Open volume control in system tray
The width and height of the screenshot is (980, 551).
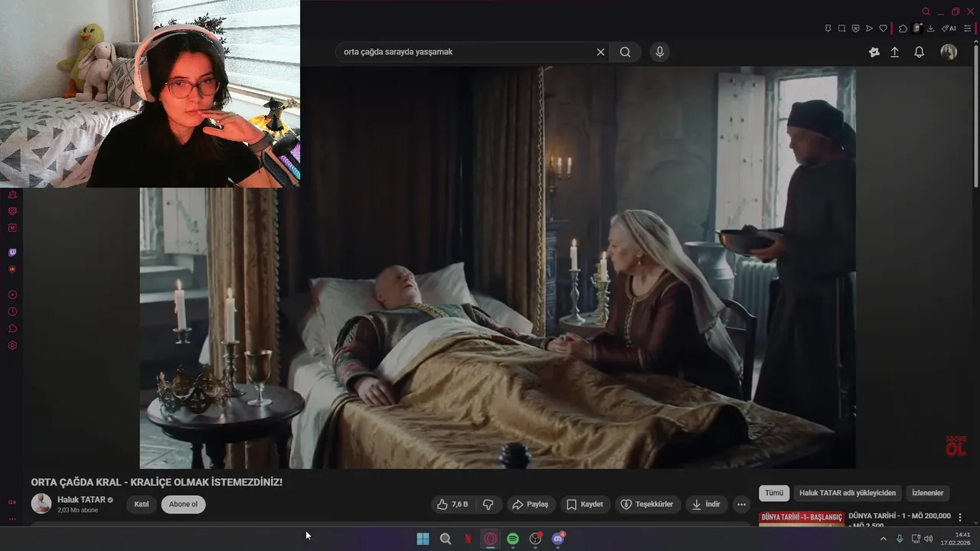coord(929,539)
